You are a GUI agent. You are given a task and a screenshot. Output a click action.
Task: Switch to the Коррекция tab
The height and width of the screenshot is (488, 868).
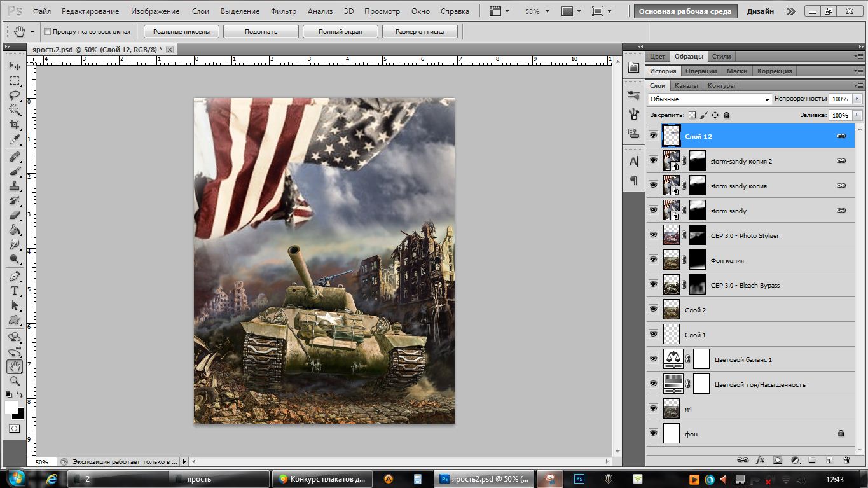775,71
